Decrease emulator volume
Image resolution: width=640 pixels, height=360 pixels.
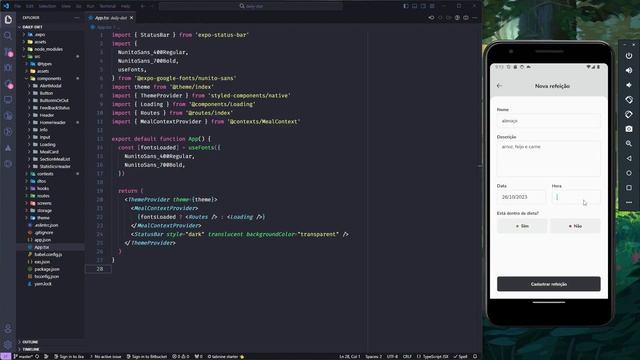629,85
